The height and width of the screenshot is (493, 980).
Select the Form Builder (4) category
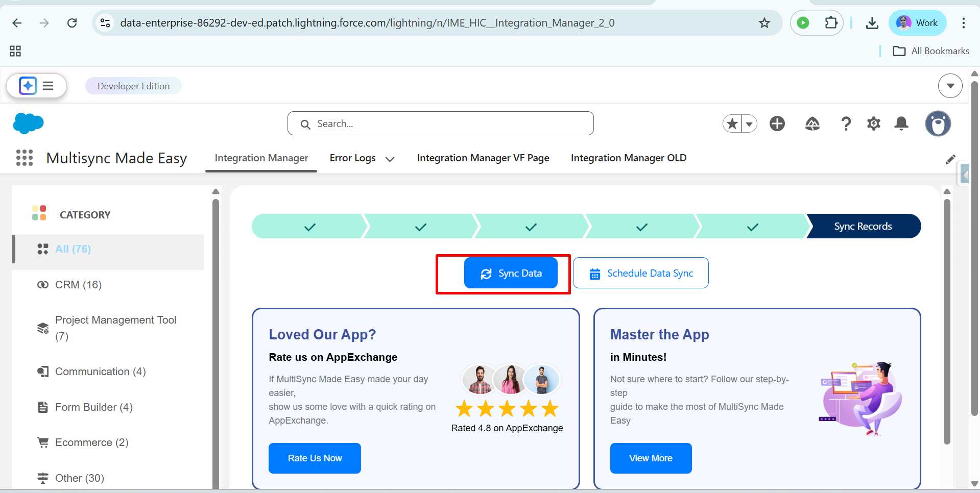tap(108, 407)
